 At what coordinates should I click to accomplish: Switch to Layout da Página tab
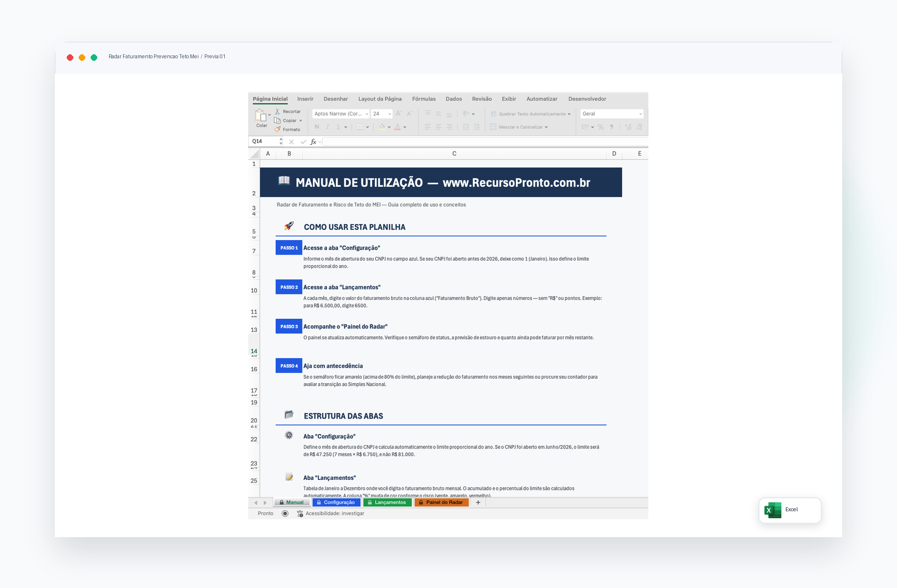coord(380,99)
